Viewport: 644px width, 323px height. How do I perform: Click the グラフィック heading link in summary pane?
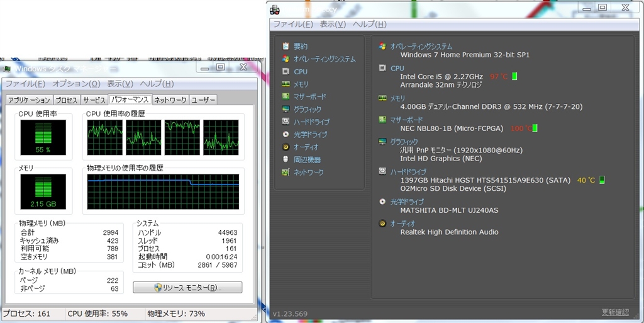404,142
